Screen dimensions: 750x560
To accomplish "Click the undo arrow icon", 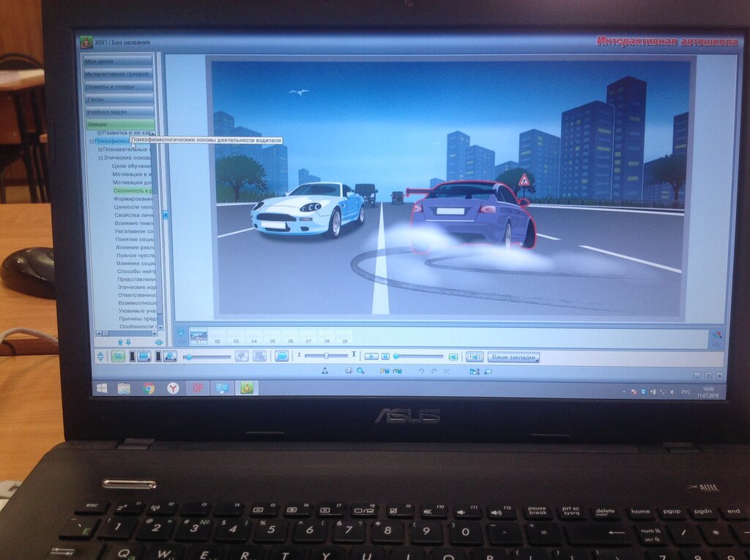I will [421, 372].
